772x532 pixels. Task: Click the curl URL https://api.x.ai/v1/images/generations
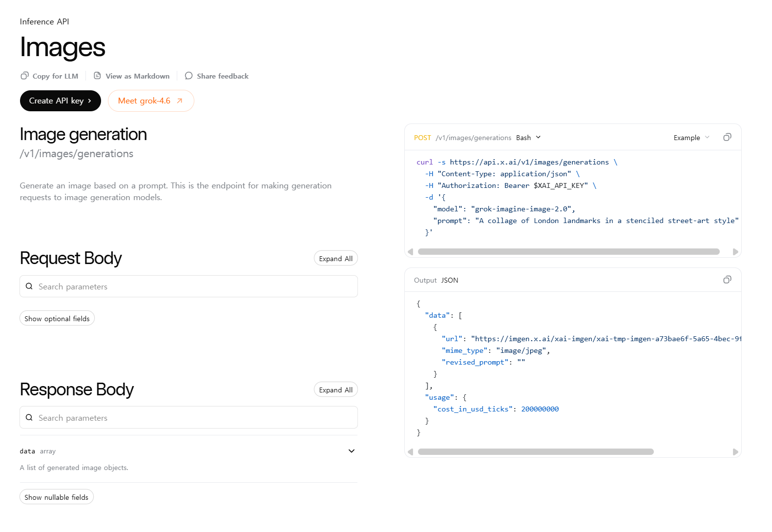click(x=529, y=162)
